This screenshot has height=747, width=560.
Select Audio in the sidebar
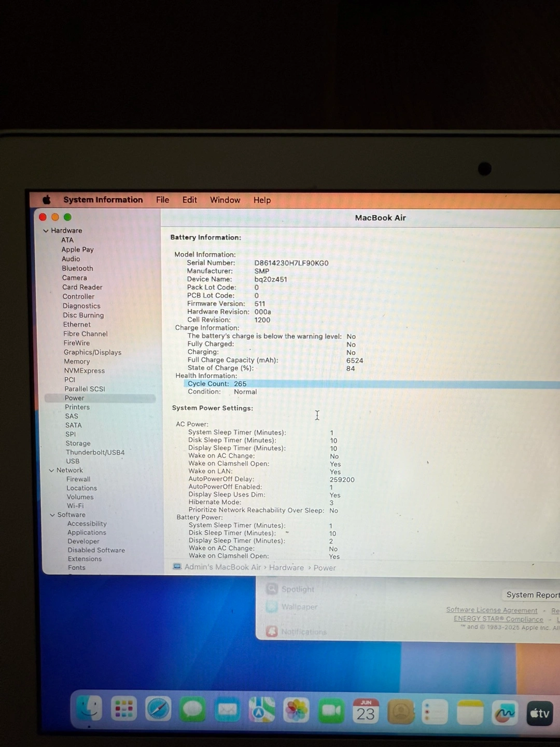coord(71,259)
